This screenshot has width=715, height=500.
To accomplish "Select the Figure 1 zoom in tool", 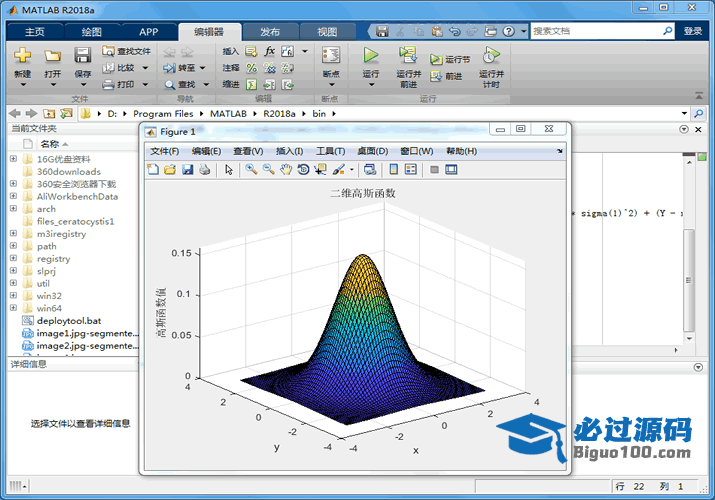I will pos(251,170).
